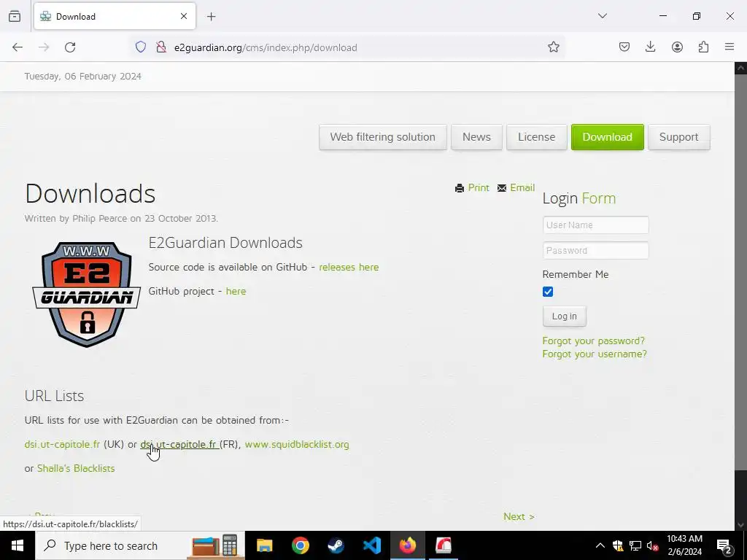Focus the Password input field

(595, 251)
